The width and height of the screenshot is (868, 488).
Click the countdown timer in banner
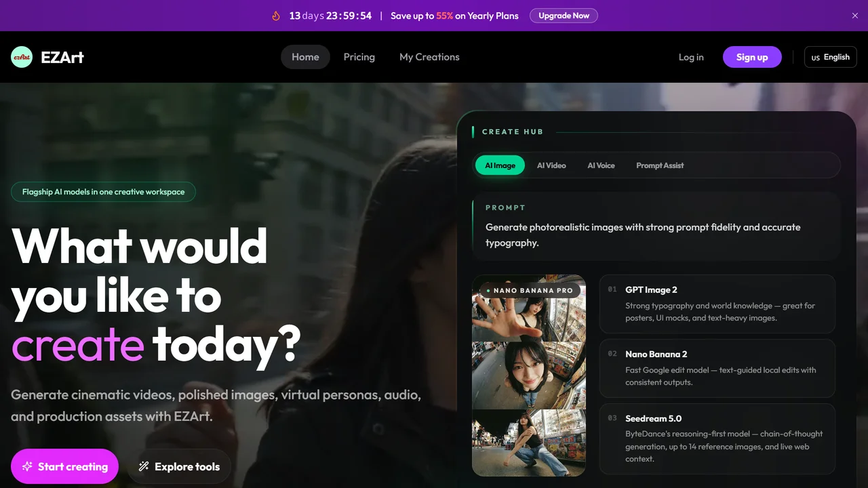tap(330, 16)
